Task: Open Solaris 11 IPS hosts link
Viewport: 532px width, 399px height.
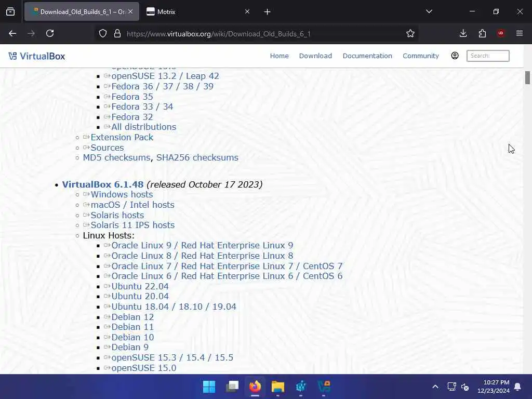Action: [132, 225]
